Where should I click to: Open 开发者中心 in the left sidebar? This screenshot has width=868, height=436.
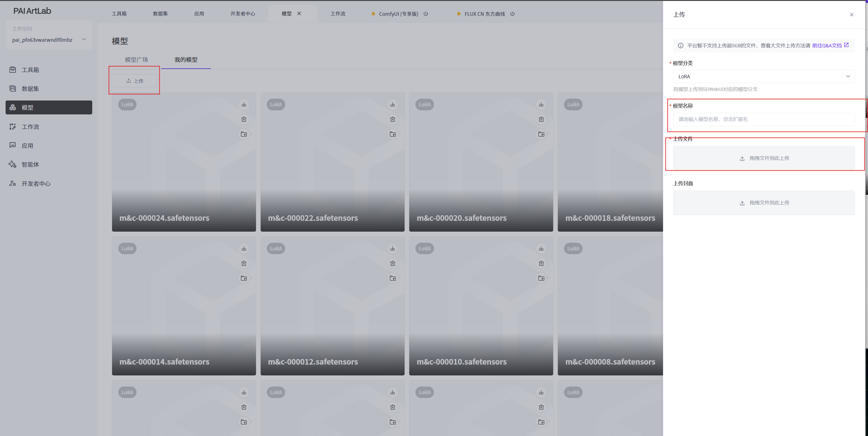tap(36, 183)
